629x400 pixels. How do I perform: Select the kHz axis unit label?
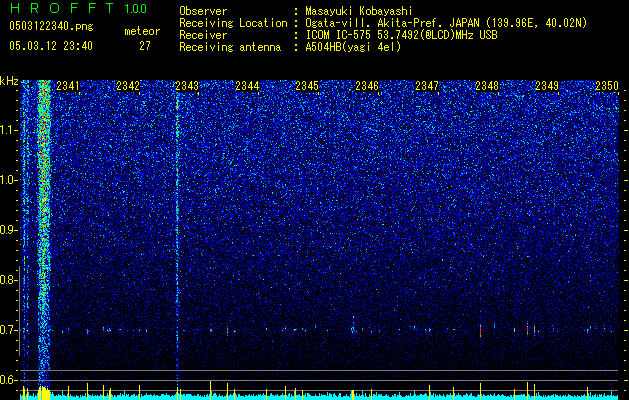9,81
